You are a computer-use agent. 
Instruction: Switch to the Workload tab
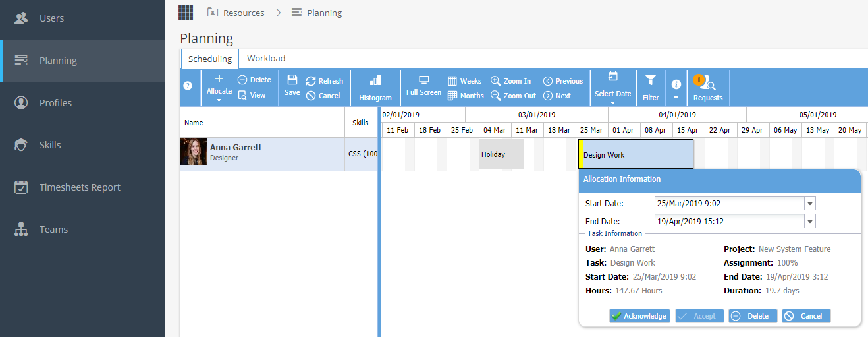coord(266,59)
